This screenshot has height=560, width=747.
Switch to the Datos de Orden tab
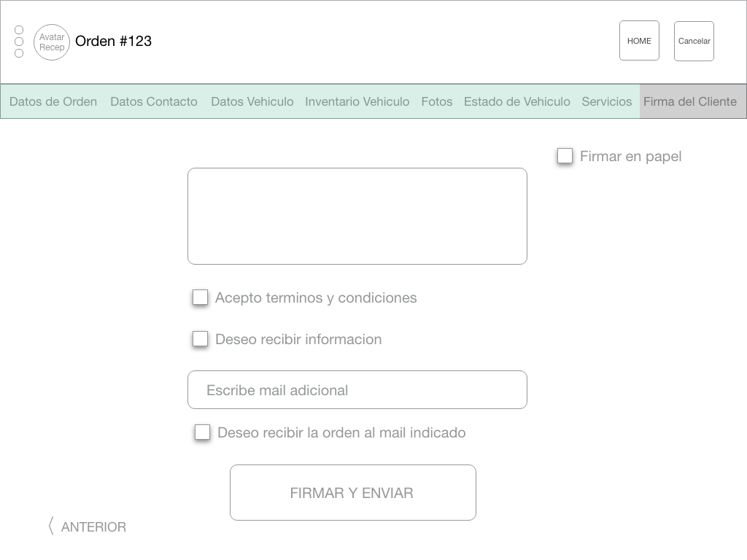pos(53,101)
